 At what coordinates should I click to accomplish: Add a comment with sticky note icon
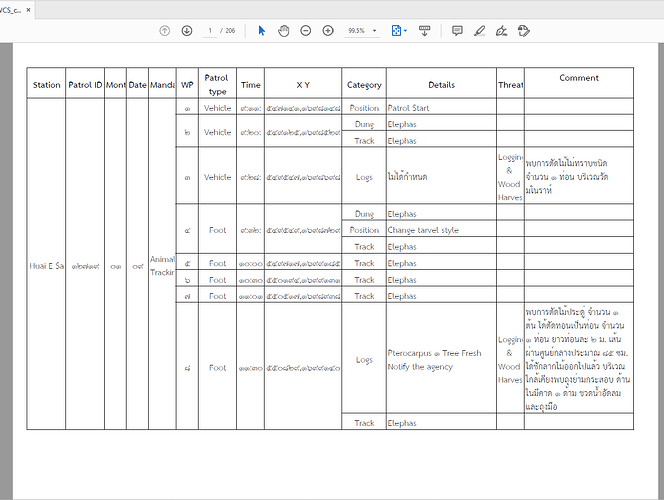(457, 31)
